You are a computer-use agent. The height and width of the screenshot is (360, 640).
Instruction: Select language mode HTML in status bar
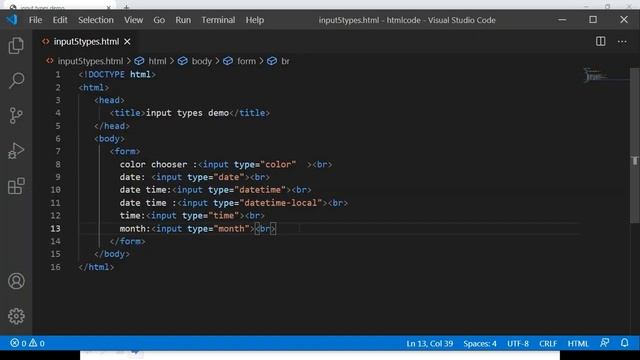[578, 343]
